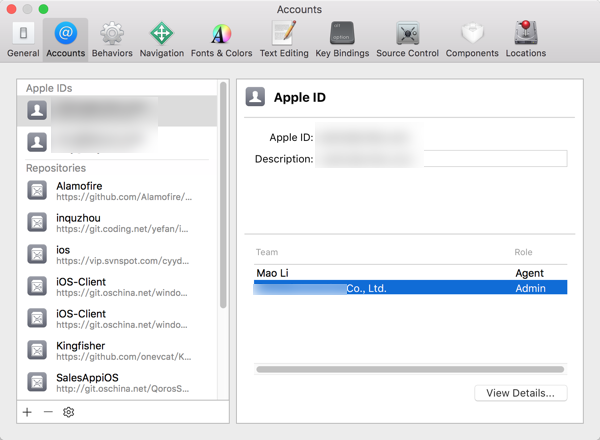
Task: Open the account actions gear menu
Action: pos(68,412)
